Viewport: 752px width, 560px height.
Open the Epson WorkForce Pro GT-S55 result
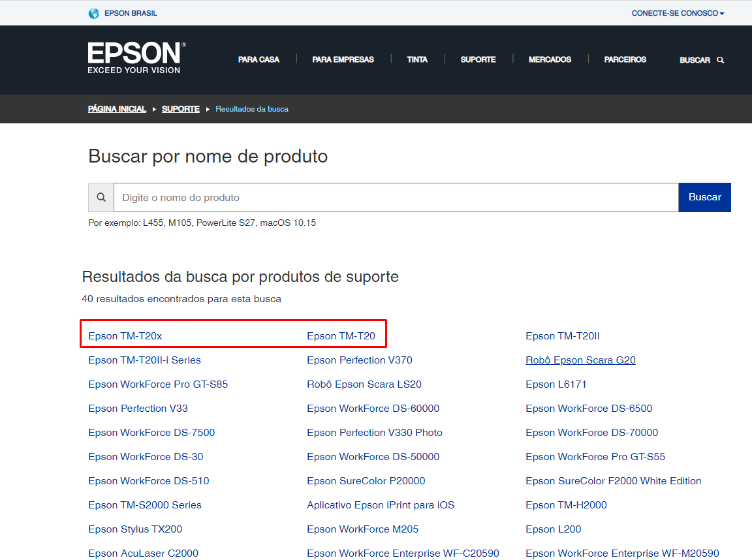[x=595, y=456]
